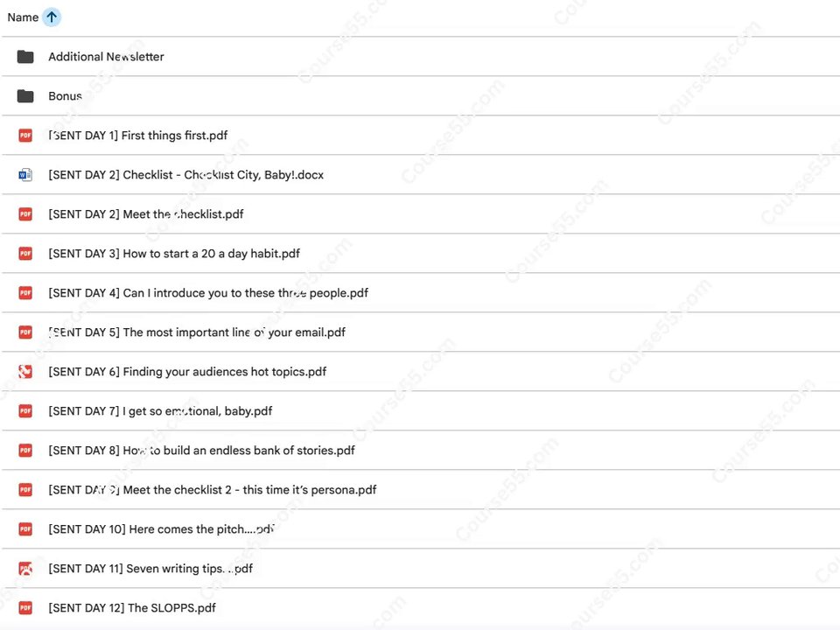Open Checklist City, Baby!.docx file name
Image resolution: width=840 pixels, height=630 pixels.
tap(185, 175)
